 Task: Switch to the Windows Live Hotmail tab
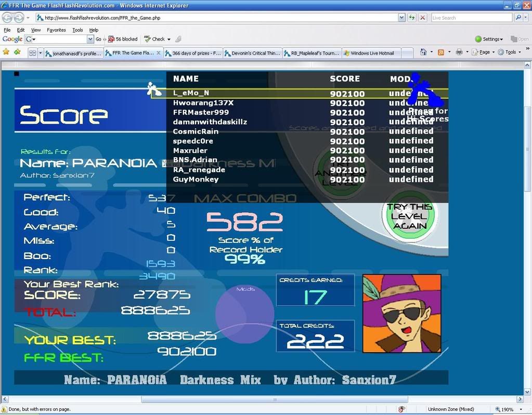pyautogui.click(x=372, y=53)
